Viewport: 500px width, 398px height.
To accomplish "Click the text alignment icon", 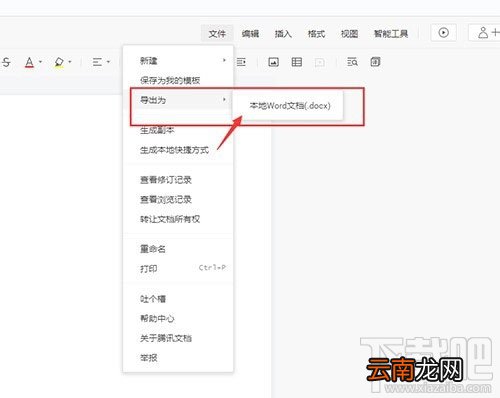I will click(97, 62).
